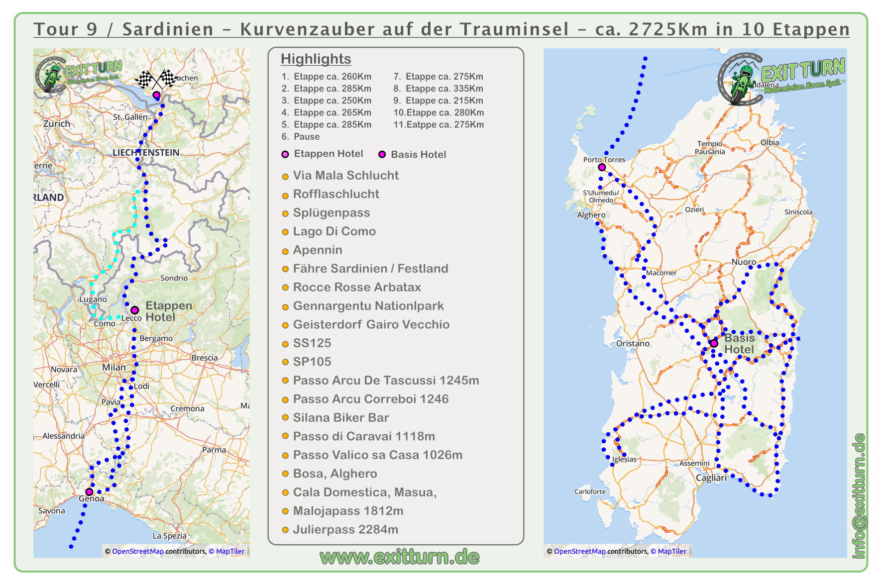Click the Tour 9 Sardinien title
Viewport: 882px width, 588px height.
tap(441, 29)
